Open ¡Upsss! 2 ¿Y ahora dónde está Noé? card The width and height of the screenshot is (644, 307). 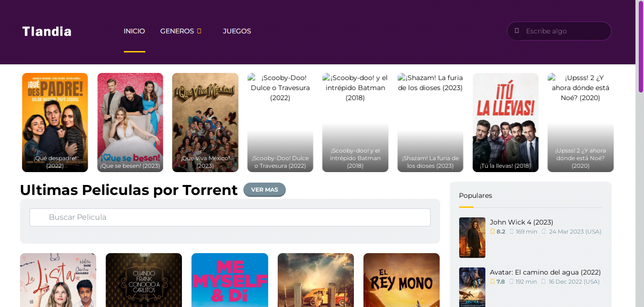coord(581,123)
